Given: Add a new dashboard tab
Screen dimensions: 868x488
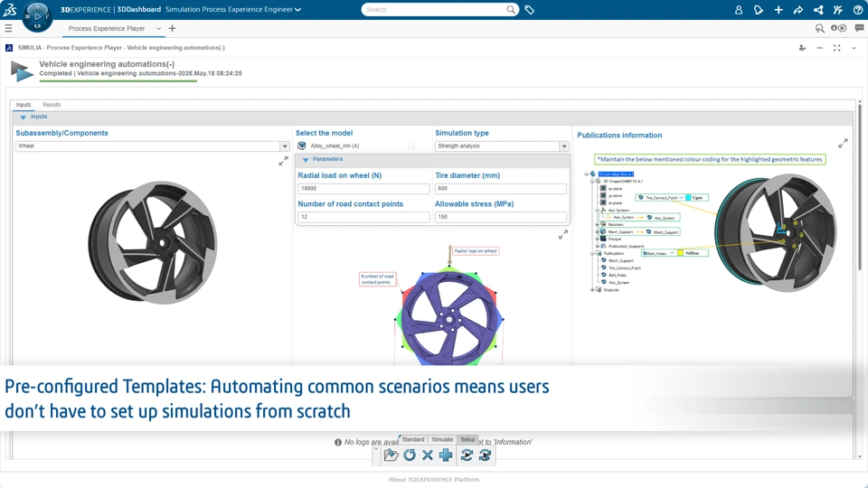Looking at the screenshot, I should [172, 28].
